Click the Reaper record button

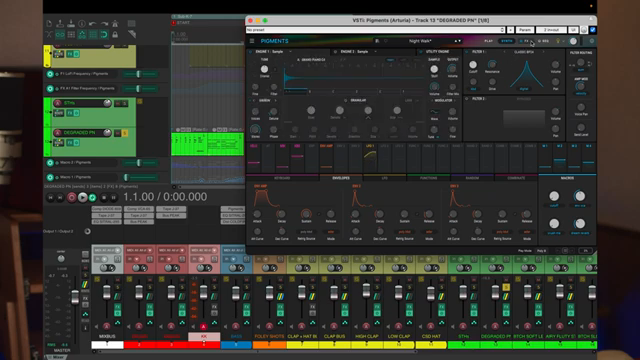(x=71, y=198)
